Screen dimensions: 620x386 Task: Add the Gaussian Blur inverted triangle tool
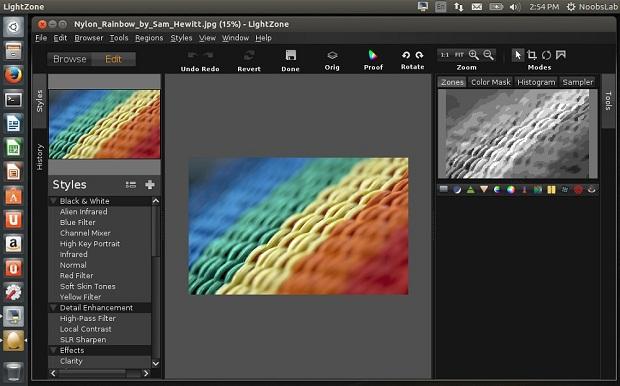(x=484, y=189)
